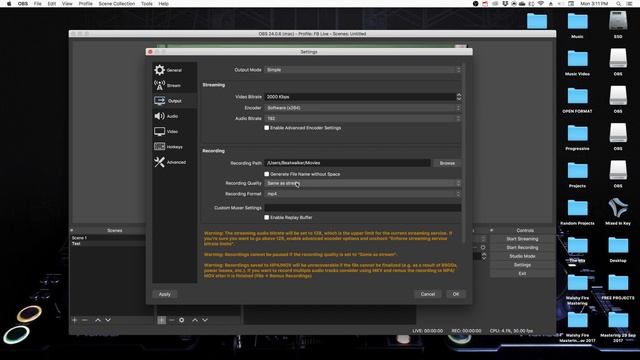Viewport: 640px width, 360px height.
Task: Move scene up with Scenes up arrow
Action: pos(98,320)
